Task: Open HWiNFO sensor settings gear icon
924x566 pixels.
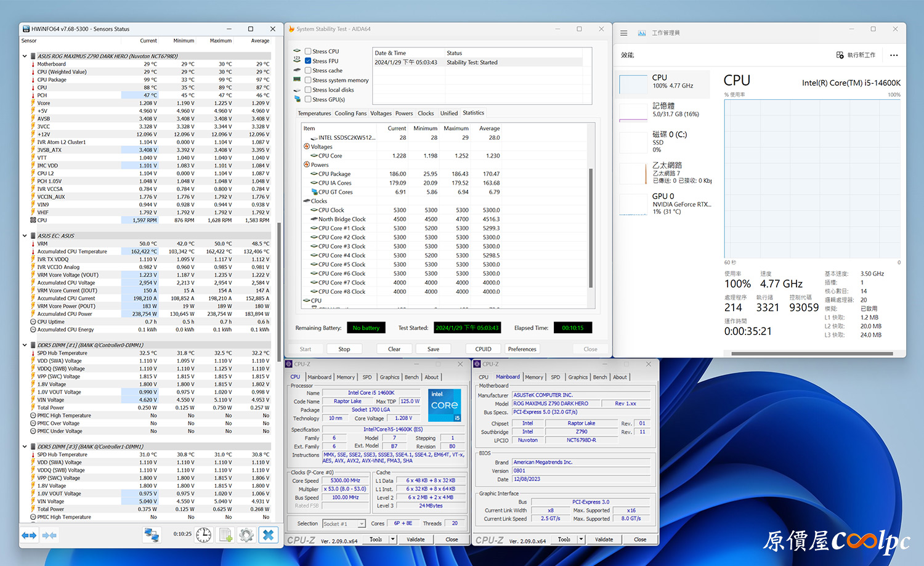Action: tap(246, 535)
